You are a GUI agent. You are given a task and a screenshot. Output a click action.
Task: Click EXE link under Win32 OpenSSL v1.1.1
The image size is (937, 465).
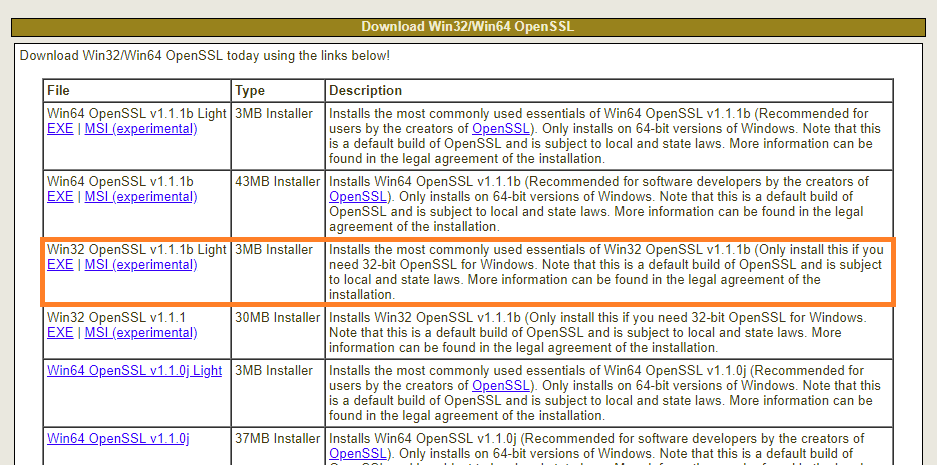[x=60, y=332]
